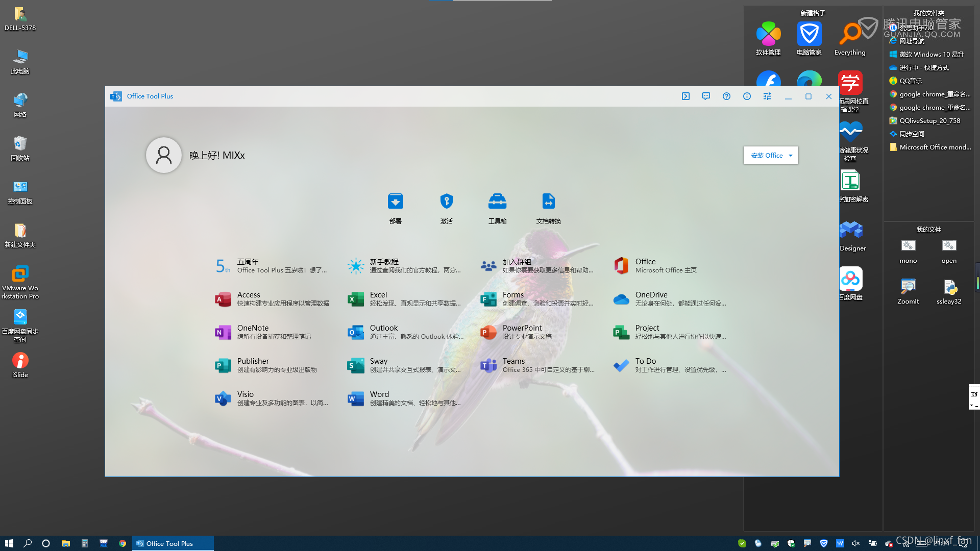This screenshot has width=980, height=551.
Task: Select Office Tool Plus taskbar button
Action: point(173,543)
